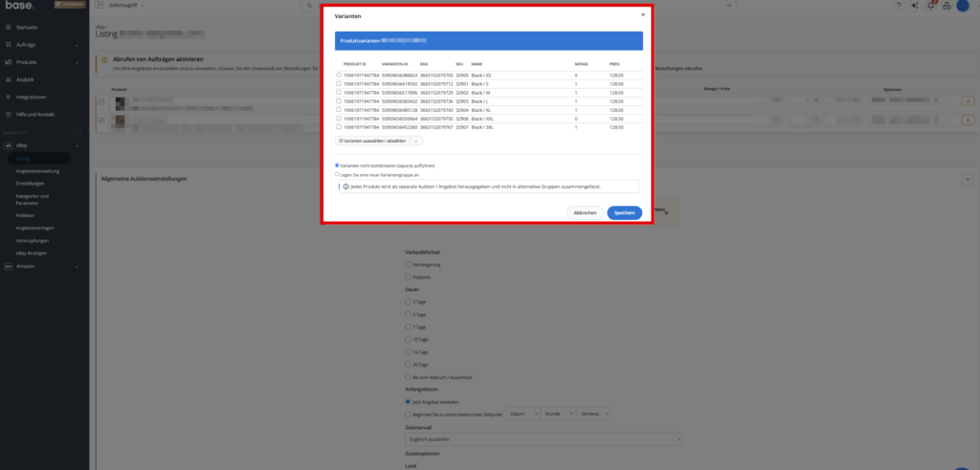Image resolution: width=980 pixels, height=470 pixels.
Task: Open the dropdown arrow beside Varianten auswählen
Action: [417, 142]
